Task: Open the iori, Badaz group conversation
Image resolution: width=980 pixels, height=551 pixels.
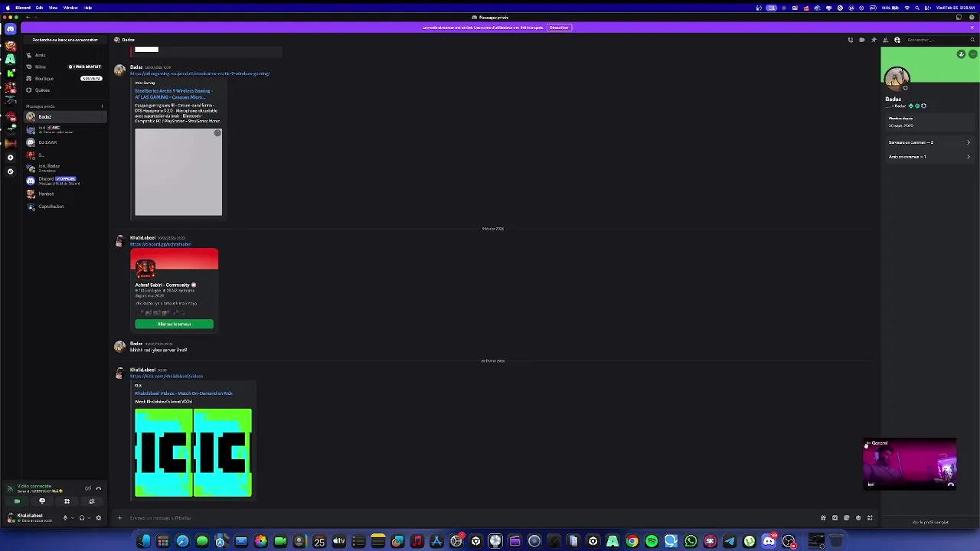Action: click(65, 168)
